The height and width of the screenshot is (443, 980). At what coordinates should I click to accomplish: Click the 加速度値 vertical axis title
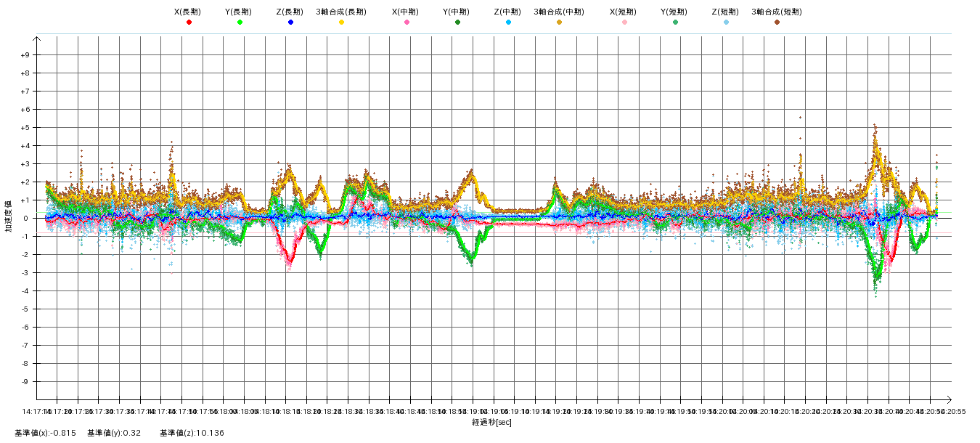tap(9, 216)
